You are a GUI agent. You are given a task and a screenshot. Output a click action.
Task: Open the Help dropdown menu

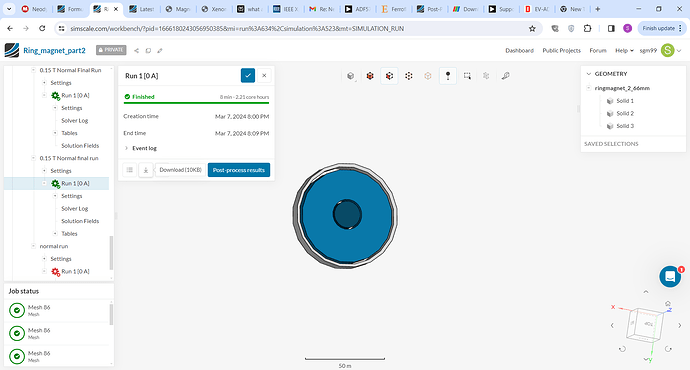pos(624,51)
